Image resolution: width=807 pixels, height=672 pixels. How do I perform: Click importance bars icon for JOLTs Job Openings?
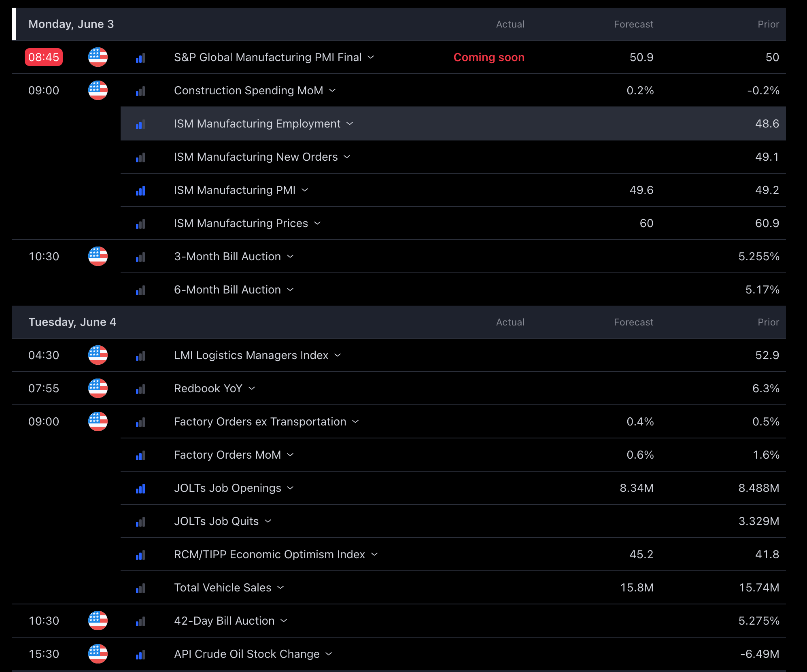tap(140, 489)
